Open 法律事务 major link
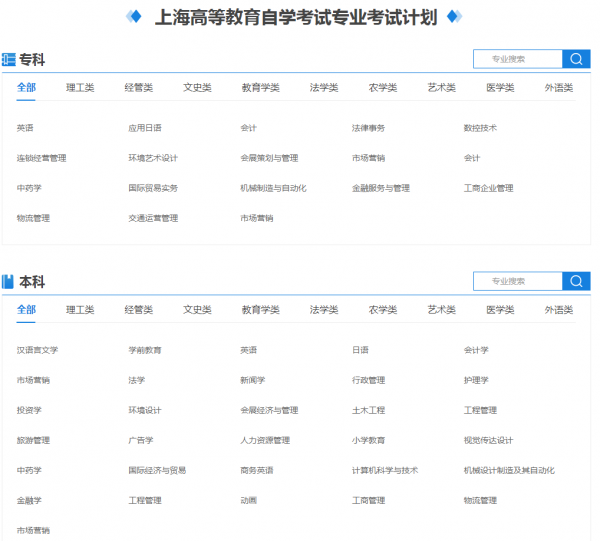Viewport: 600px width, 541px height. tap(368, 128)
